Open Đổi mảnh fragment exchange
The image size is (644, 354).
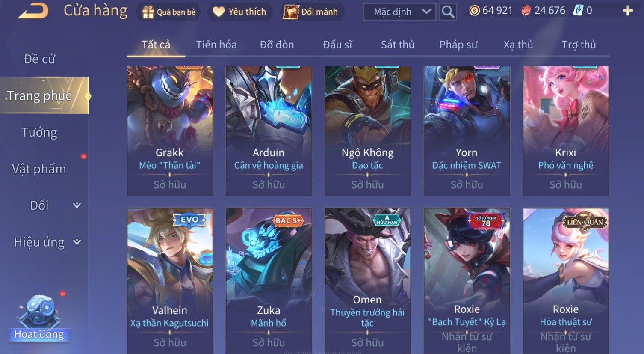(311, 12)
